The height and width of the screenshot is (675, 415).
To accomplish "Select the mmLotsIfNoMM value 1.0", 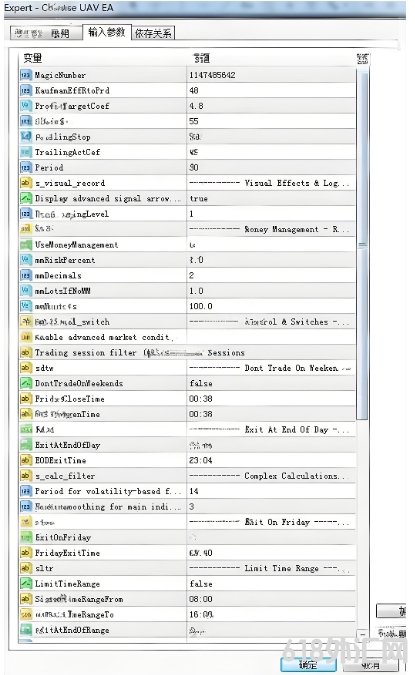I will (x=196, y=291).
